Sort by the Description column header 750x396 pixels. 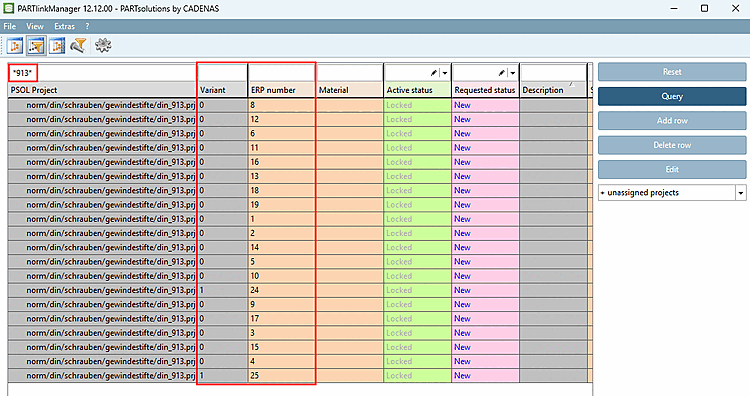point(553,90)
